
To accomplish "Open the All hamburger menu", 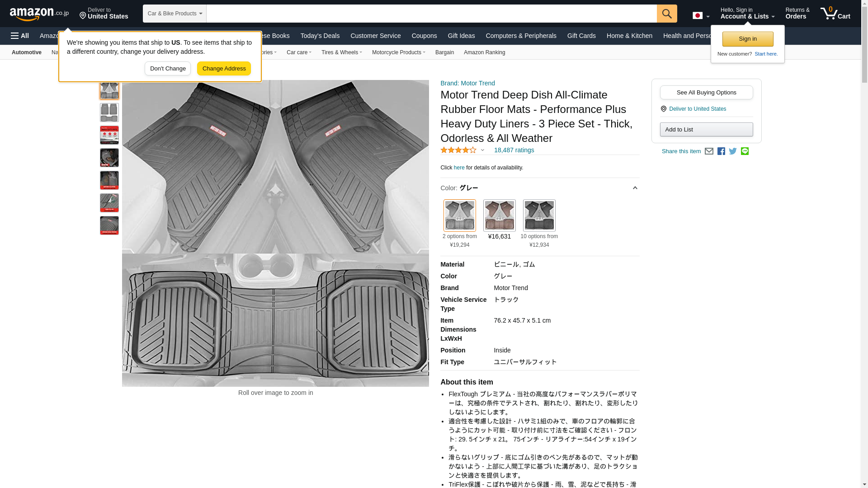I will click(20, 36).
